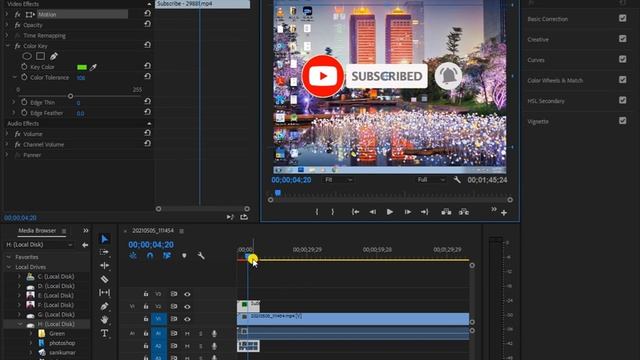
Task: Select the Slip tool
Action: (104, 293)
